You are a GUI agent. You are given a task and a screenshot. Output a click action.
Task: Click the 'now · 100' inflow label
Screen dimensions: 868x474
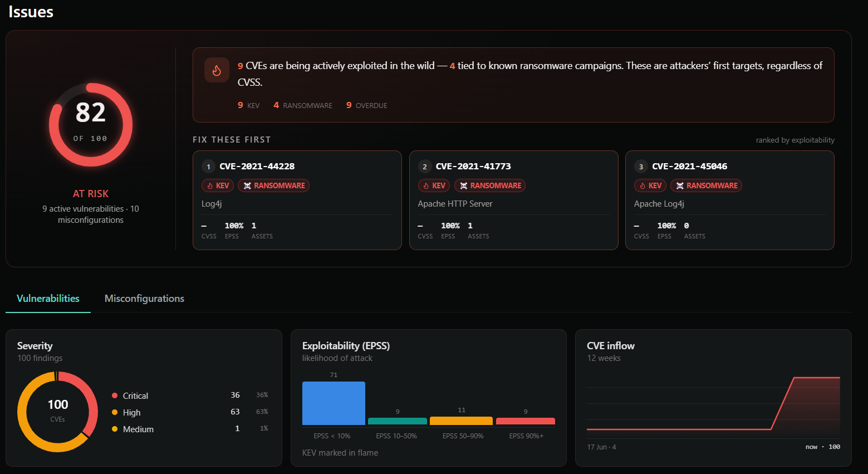point(823,447)
